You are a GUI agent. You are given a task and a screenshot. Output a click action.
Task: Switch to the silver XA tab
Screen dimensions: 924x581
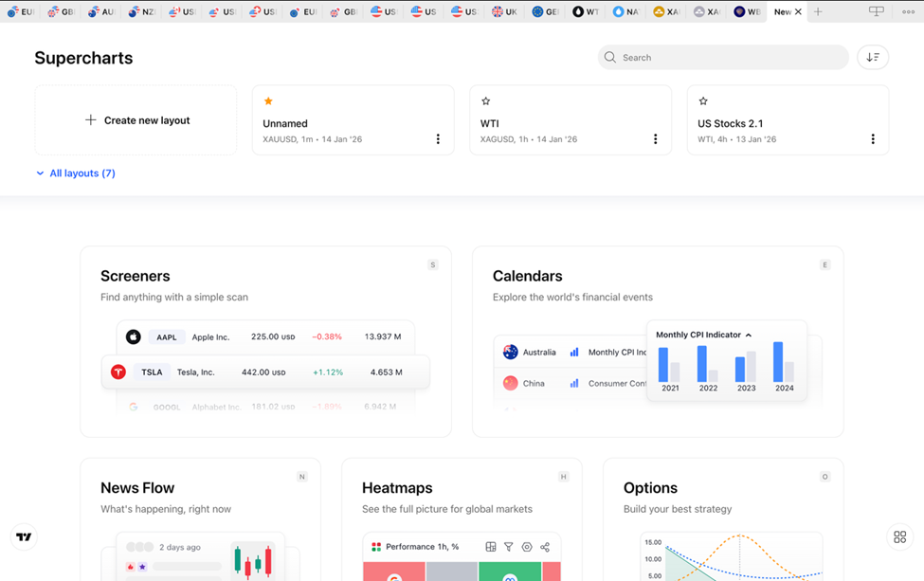(706, 11)
